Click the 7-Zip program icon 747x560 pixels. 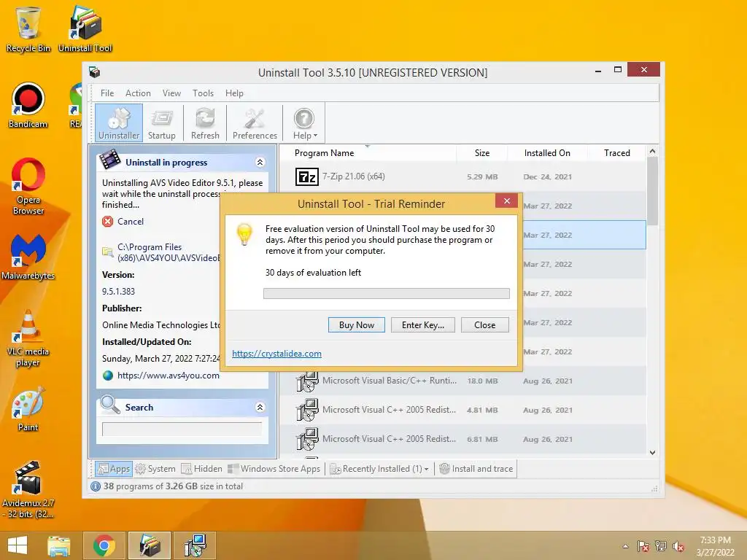(307, 176)
